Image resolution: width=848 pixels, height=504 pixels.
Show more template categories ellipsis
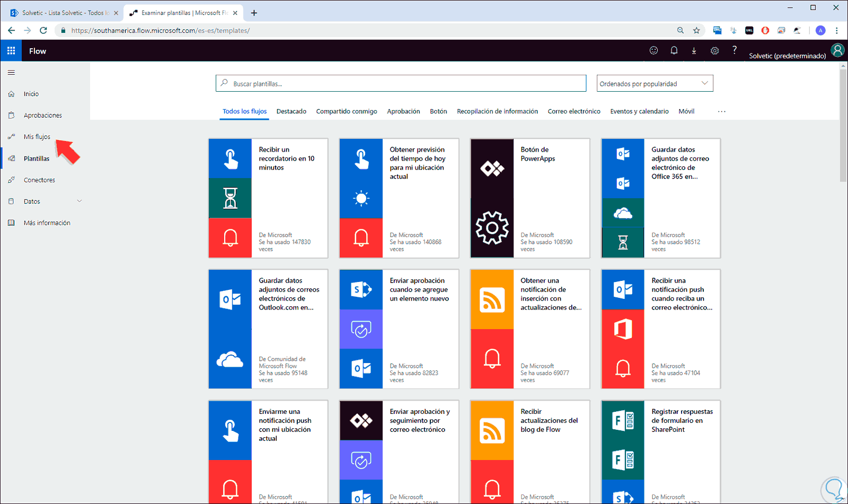click(721, 111)
